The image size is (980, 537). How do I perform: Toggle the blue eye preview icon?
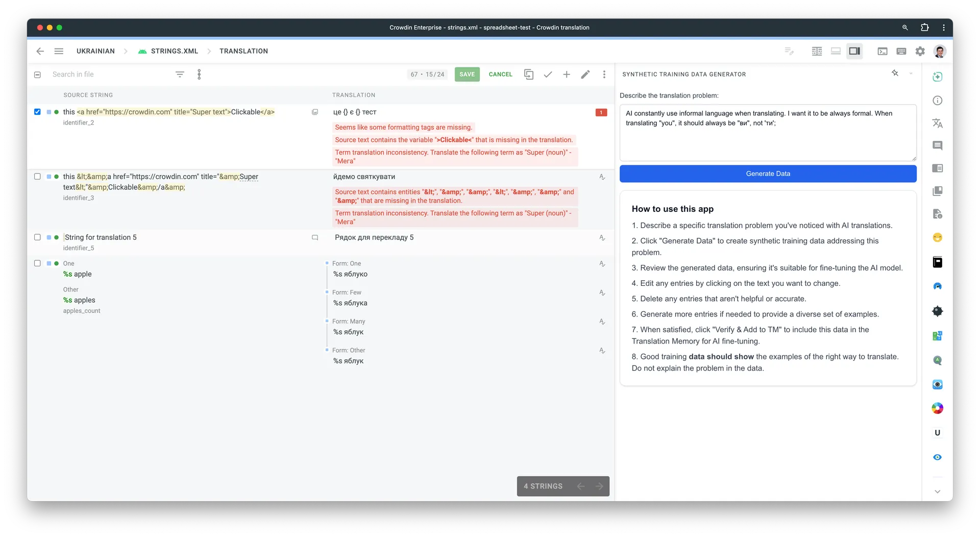937,457
